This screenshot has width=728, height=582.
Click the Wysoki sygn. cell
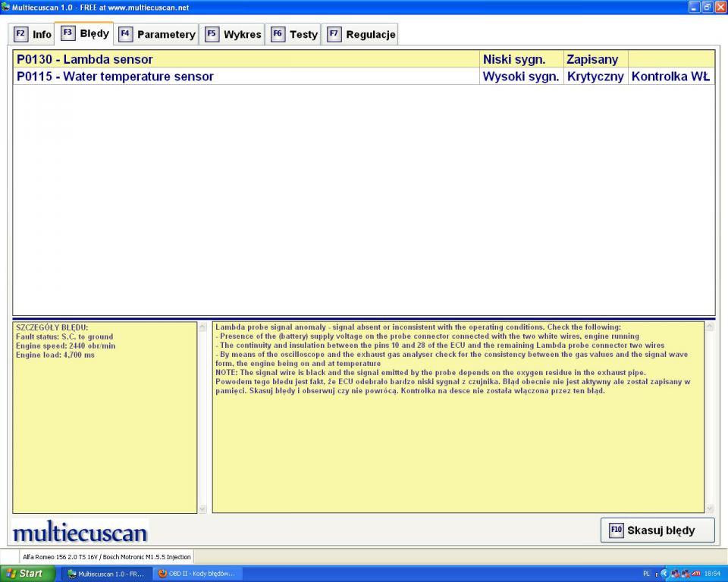(x=521, y=76)
